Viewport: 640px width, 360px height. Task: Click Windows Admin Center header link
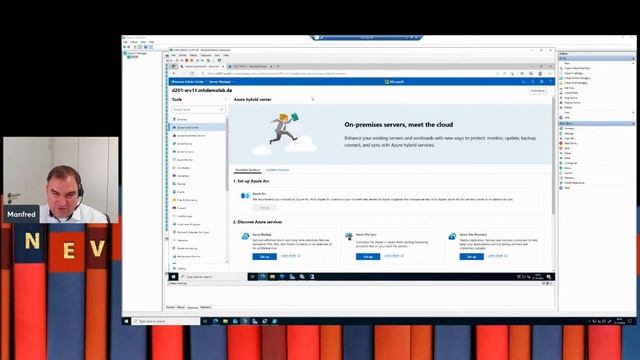point(187,82)
